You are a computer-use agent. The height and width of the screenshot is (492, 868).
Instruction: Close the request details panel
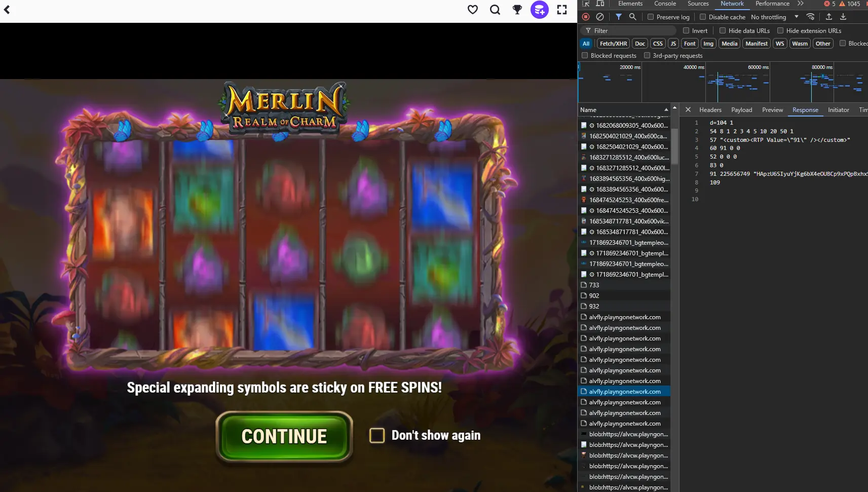click(688, 109)
